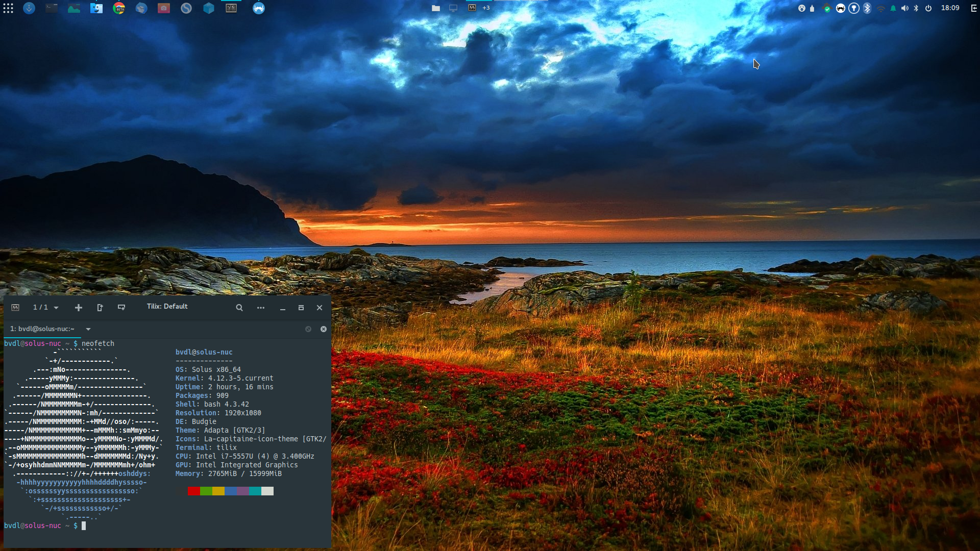The width and height of the screenshot is (980, 551).
Task: Click the monitor icon in the panel center
Action: coord(453,8)
